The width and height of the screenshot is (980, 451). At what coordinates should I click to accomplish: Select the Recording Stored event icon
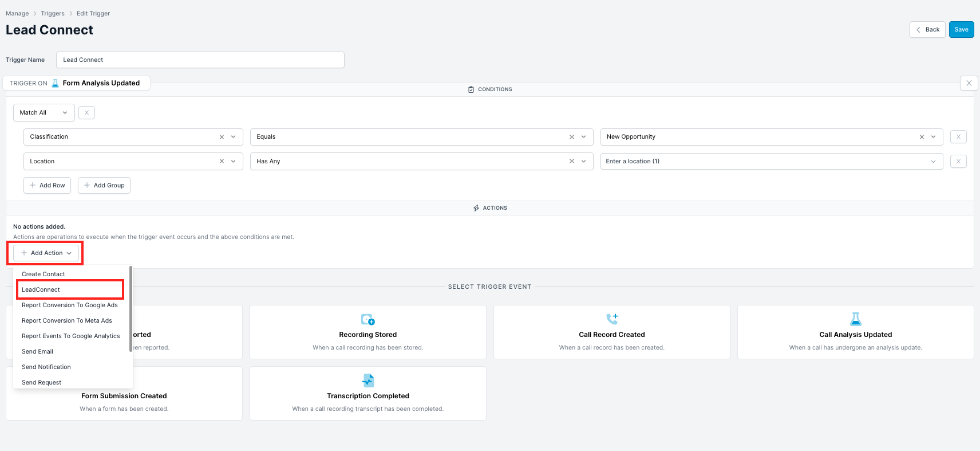click(368, 319)
